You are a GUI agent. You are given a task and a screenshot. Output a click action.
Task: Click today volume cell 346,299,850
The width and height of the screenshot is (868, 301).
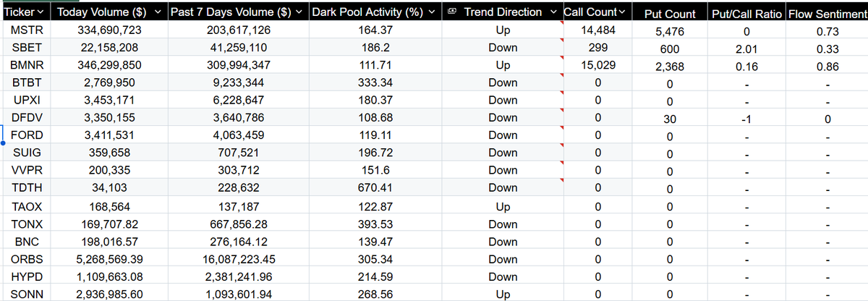[109, 66]
